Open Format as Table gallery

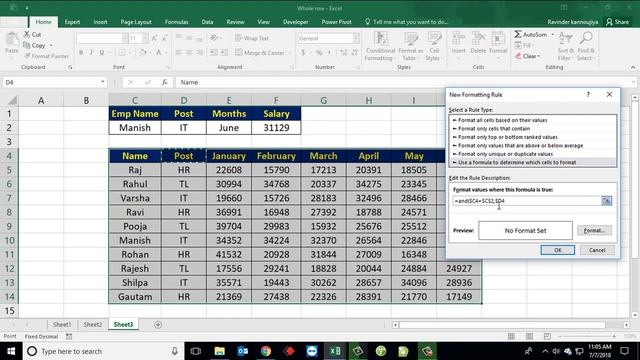pyautogui.click(x=411, y=46)
